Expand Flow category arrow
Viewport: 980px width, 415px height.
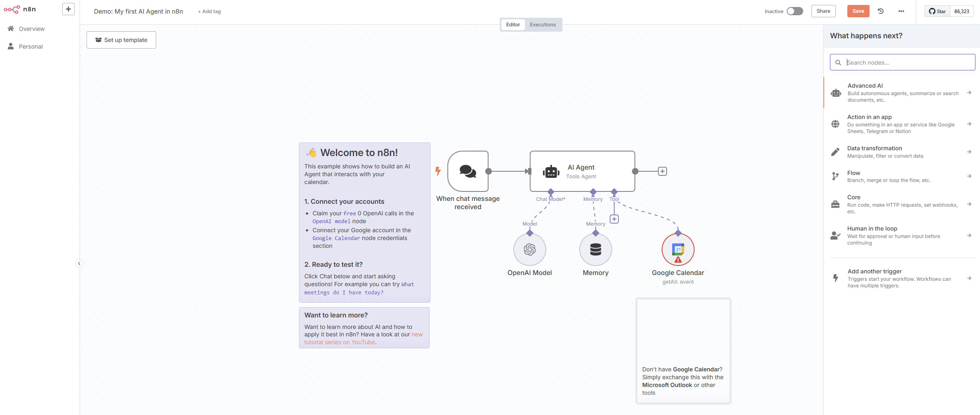969,176
